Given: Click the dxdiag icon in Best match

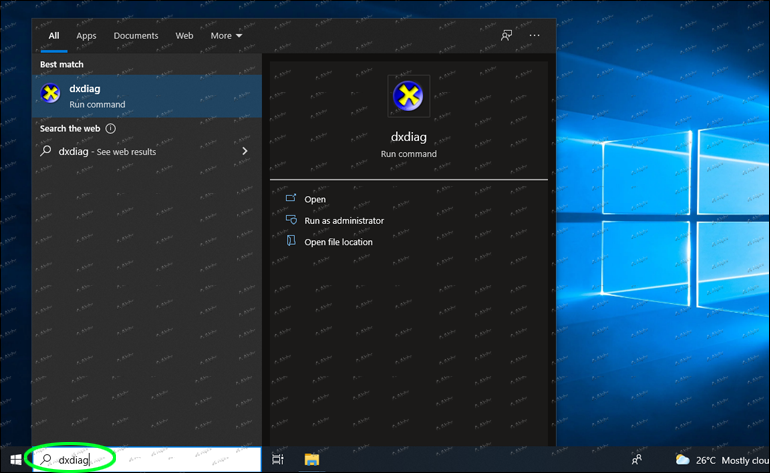Looking at the screenshot, I should coord(50,93).
